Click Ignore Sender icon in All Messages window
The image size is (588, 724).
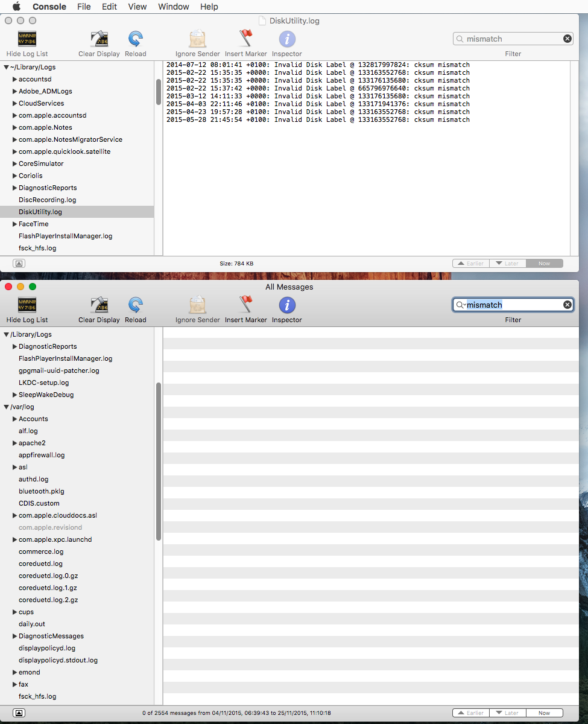[198, 305]
